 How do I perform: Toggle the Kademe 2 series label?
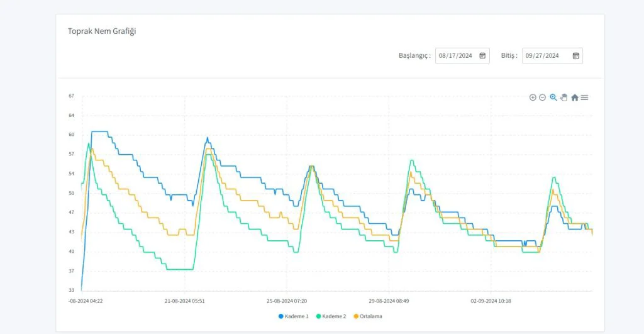(x=335, y=316)
